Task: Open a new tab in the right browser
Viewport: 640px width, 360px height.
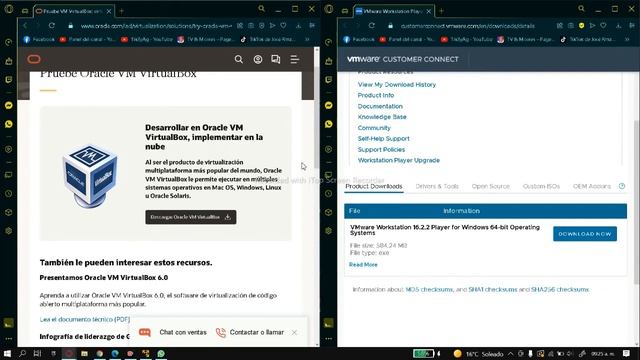Action: [x=442, y=11]
